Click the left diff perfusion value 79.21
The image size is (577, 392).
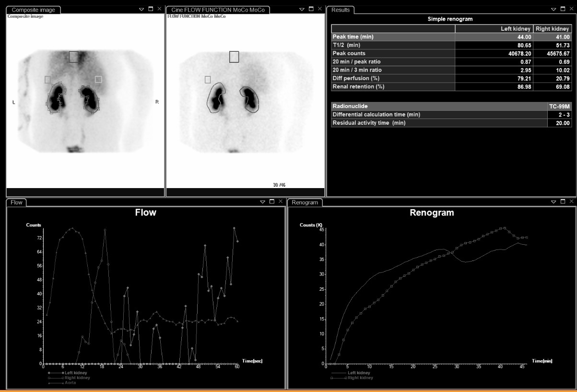click(x=524, y=78)
